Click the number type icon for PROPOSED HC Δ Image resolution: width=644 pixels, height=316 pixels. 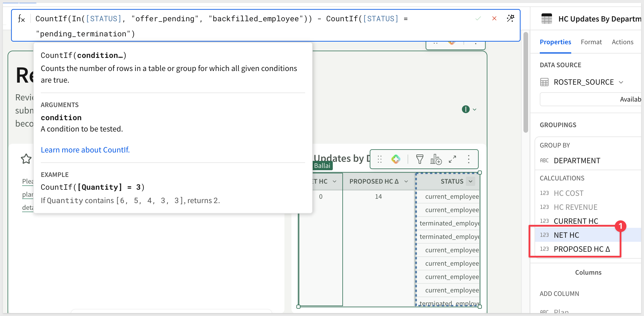click(544, 249)
